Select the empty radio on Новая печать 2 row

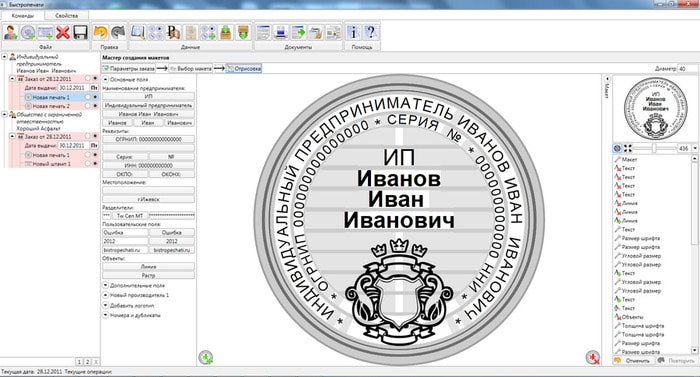pyautogui.click(x=88, y=106)
